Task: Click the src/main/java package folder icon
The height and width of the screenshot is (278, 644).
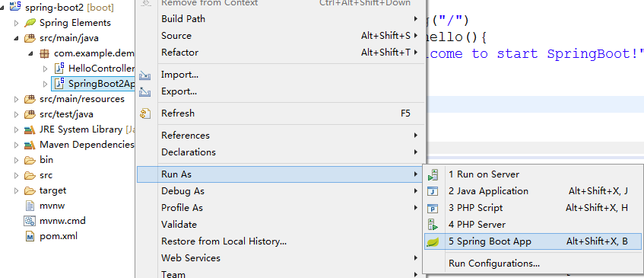Action: click(x=30, y=38)
